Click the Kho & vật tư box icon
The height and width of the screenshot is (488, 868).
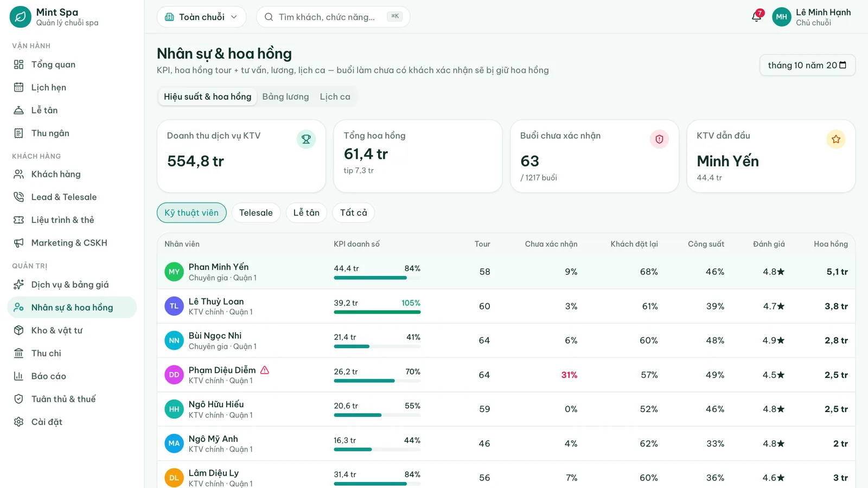coord(18,330)
